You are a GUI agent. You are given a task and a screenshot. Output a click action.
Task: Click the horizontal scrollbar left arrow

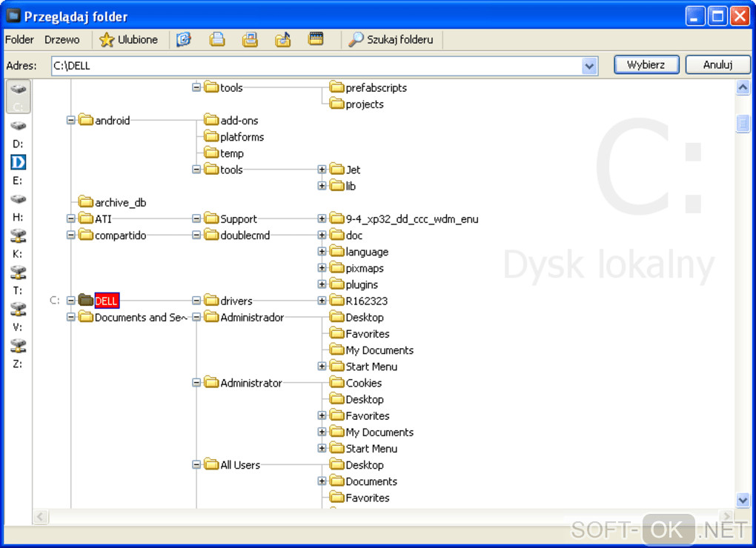[x=41, y=517]
